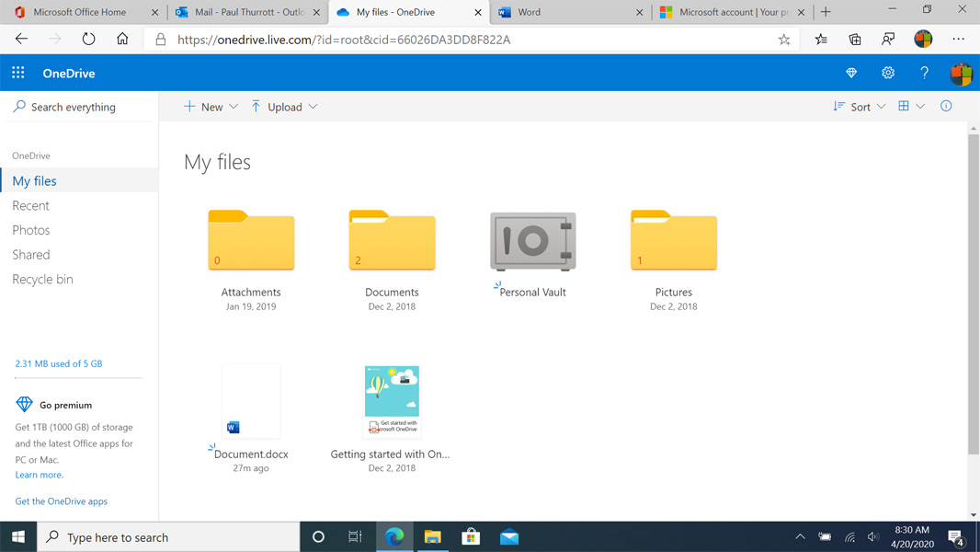Screen dimensions: 980x552
Task: Expand the New dropdown menu
Action: (x=211, y=107)
